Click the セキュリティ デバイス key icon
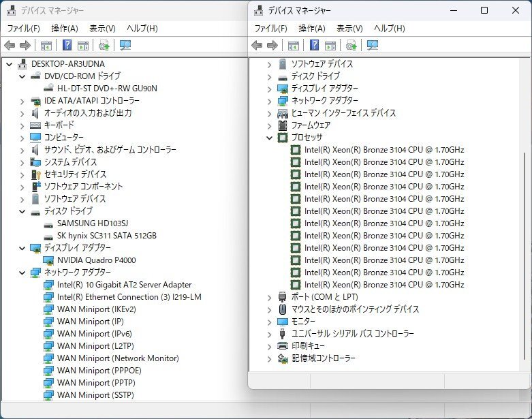Screen dimensions: 532x419 [x=35, y=174]
